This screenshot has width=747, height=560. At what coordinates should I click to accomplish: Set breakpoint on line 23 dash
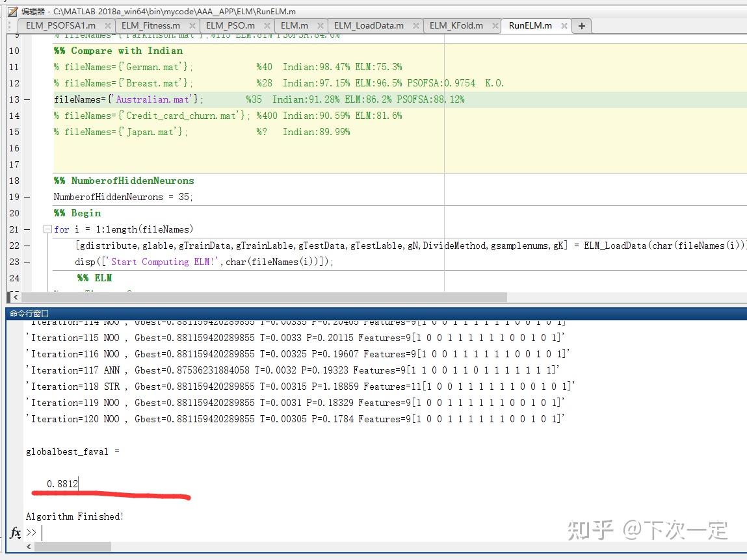27,262
